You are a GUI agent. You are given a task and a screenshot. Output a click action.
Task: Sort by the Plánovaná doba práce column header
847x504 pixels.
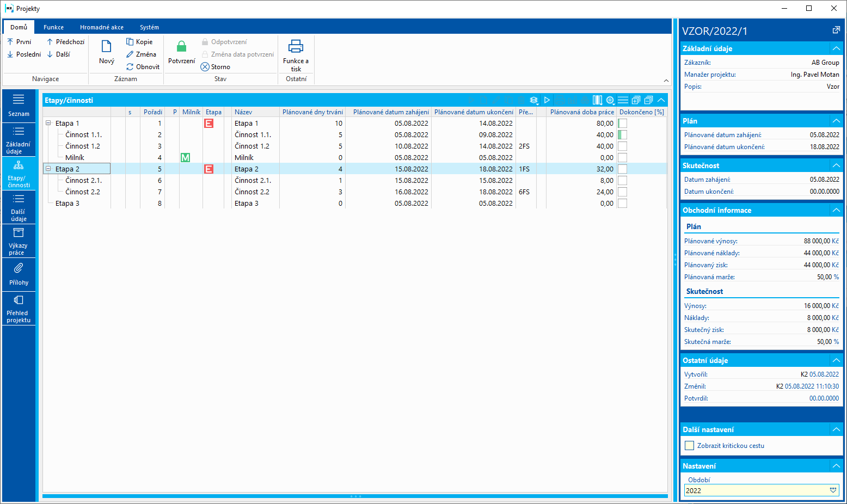point(582,112)
